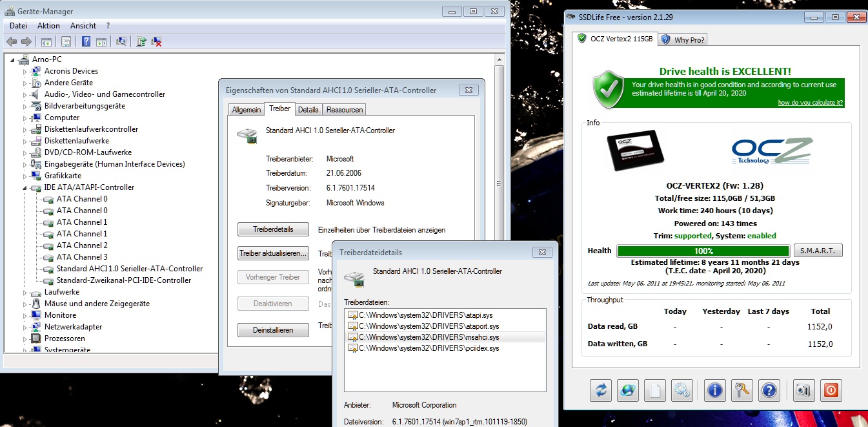The height and width of the screenshot is (427, 868).
Task: Expand the Monitore node
Action: click(26, 315)
